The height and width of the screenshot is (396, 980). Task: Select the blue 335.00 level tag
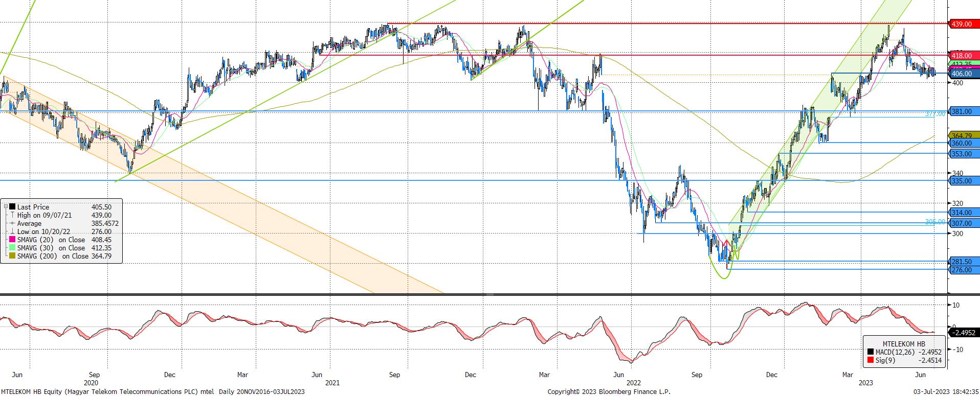963,181
